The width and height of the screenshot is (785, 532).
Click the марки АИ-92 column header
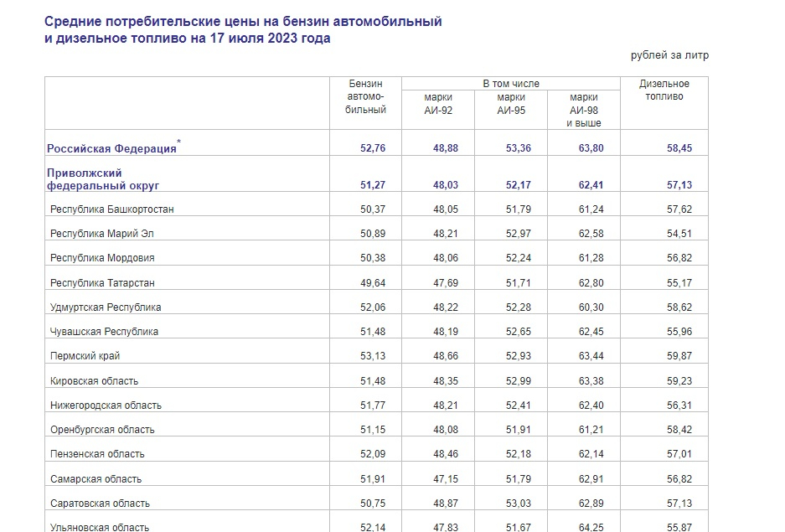click(438, 104)
